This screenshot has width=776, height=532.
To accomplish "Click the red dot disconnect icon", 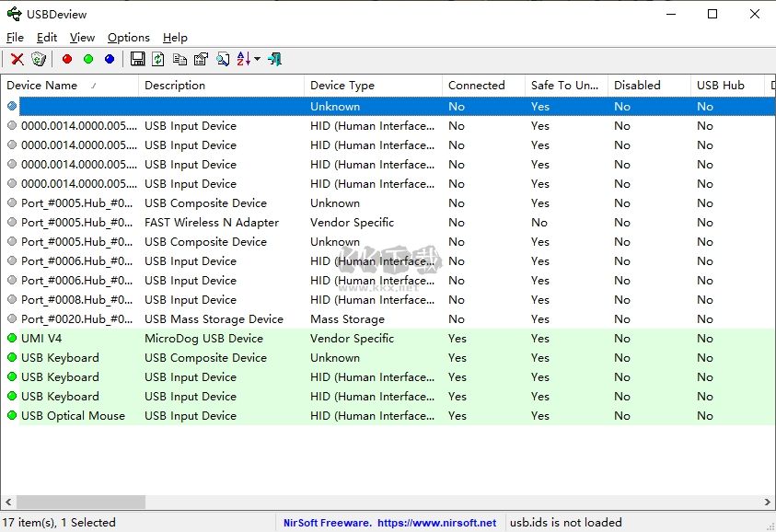I will 67,59.
